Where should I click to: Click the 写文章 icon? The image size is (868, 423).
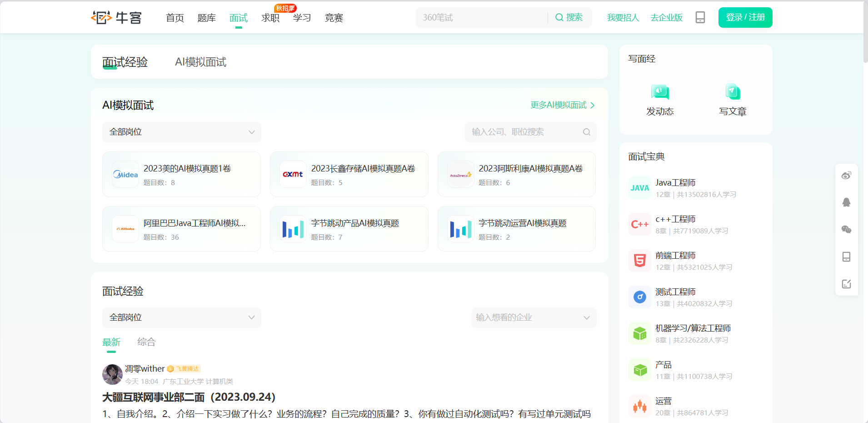(733, 92)
